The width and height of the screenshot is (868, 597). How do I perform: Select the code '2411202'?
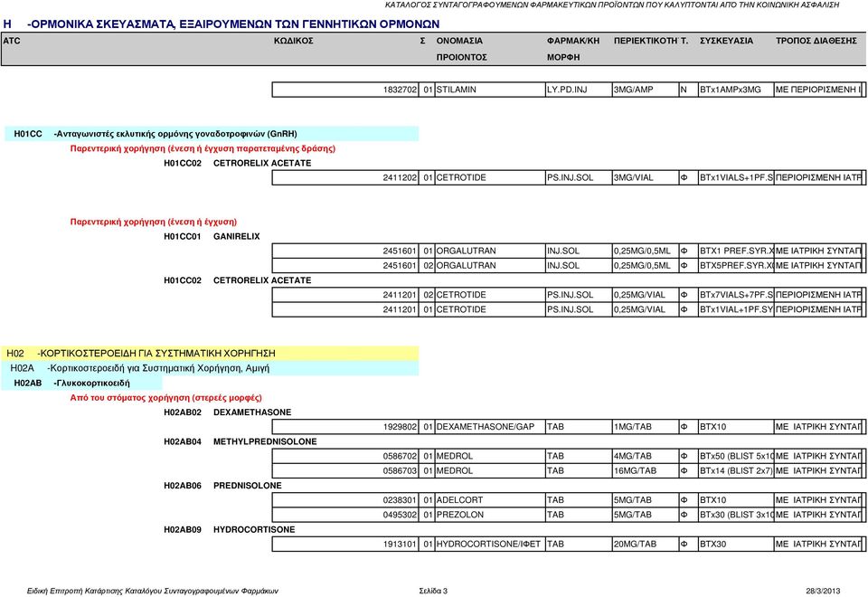tap(400, 178)
